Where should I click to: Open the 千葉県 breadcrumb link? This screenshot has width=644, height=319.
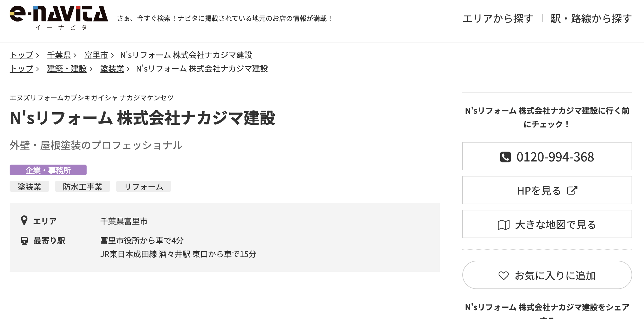point(59,55)
